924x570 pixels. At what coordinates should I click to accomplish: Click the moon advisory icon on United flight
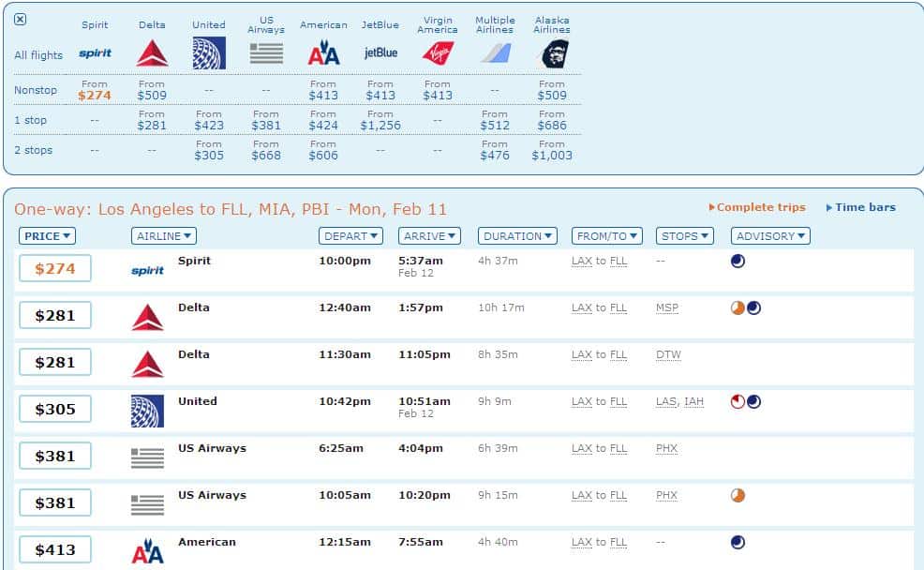753,401
